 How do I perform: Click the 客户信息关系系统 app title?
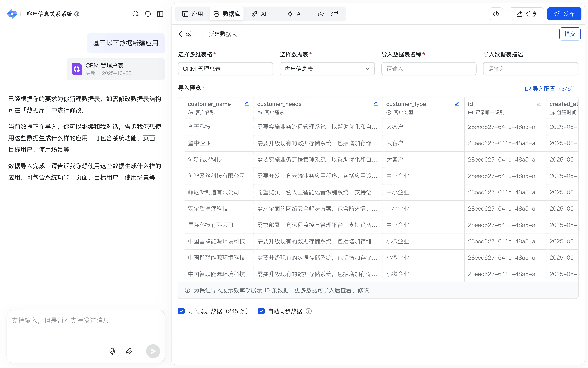(x=49, y=14)
